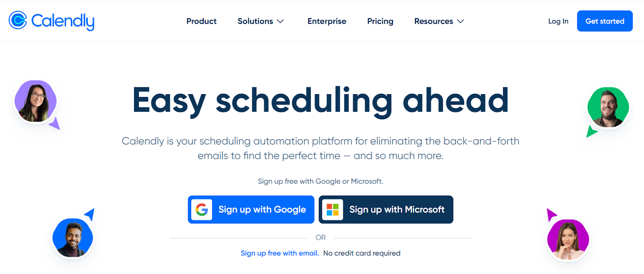Click the man avatar on blue background
The width and height of the screenshot is (644, 274).
pos(72,238)
